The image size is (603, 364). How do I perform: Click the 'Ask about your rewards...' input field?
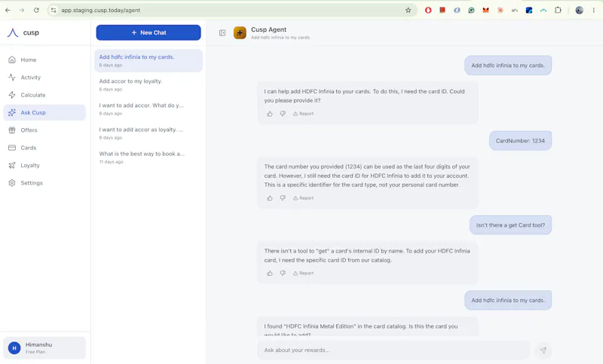[x=393, y=350]
